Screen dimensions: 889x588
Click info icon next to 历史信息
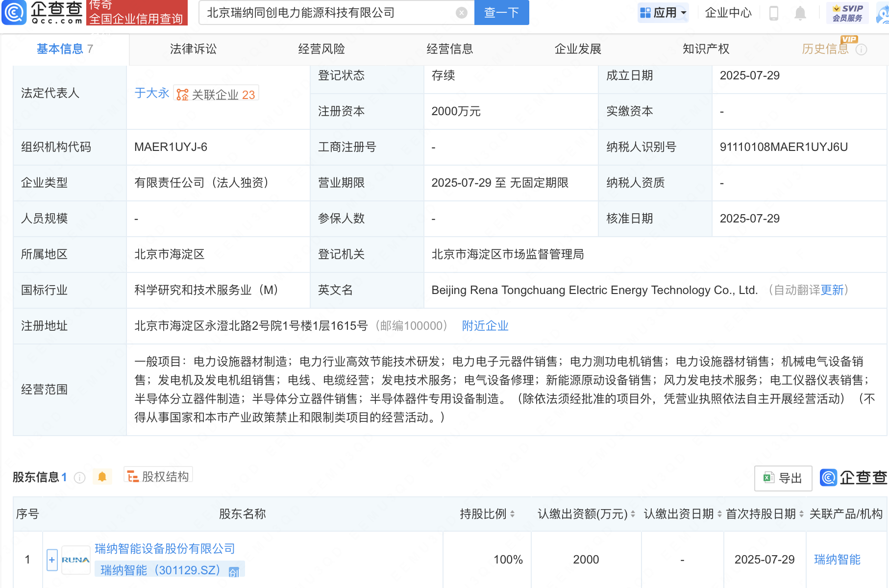tap(861, 49)
